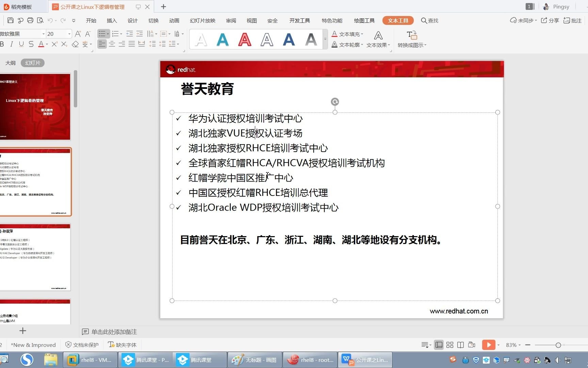The image size is (588, 368).
Task: Open print preview icon
Action: pos(40,20)
